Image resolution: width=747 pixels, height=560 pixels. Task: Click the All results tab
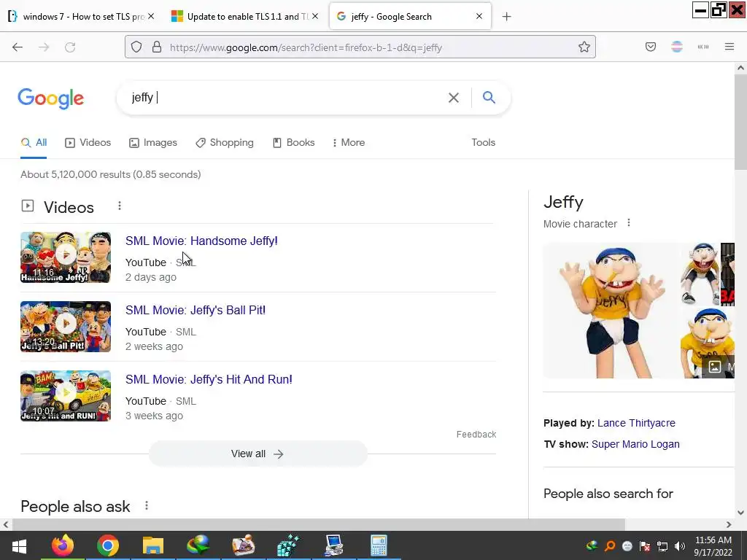pos(34,142)
